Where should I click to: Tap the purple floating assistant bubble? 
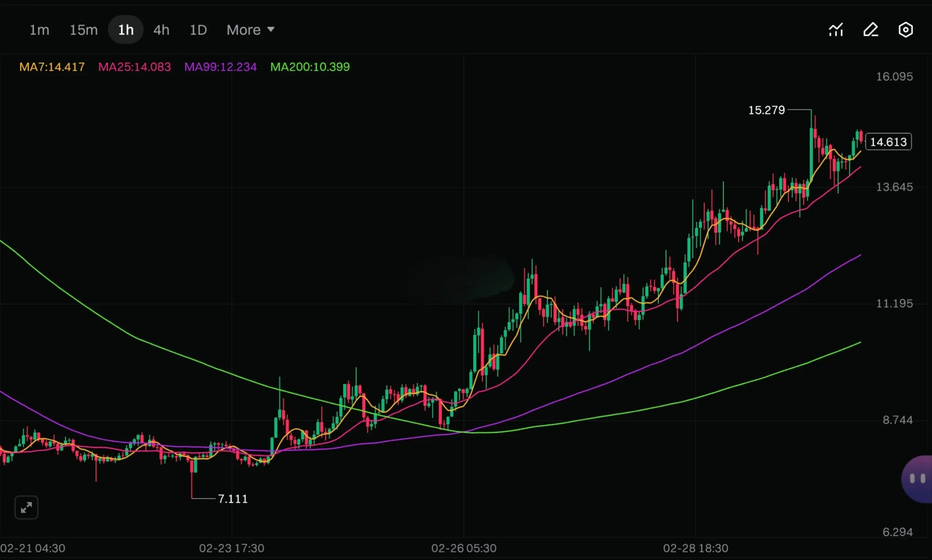click(x=918, y=479)
